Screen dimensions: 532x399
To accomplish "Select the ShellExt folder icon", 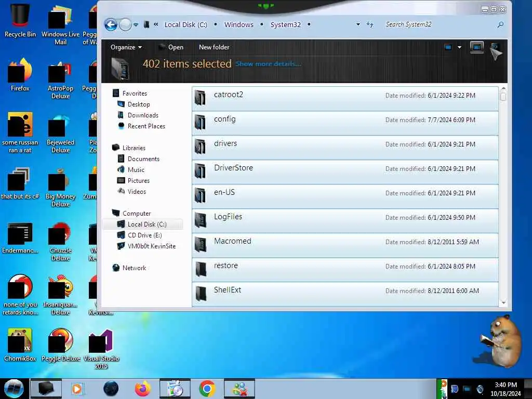I will click(201, 294).
